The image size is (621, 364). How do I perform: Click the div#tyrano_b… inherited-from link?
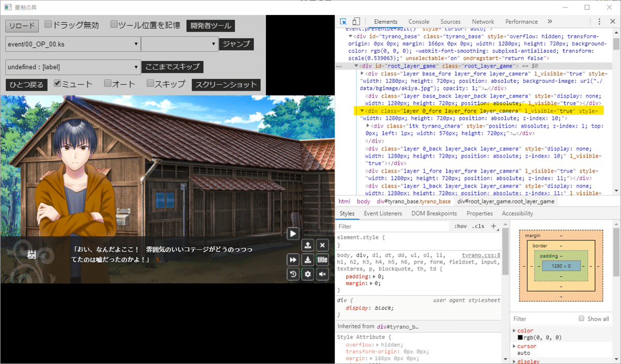397,326
